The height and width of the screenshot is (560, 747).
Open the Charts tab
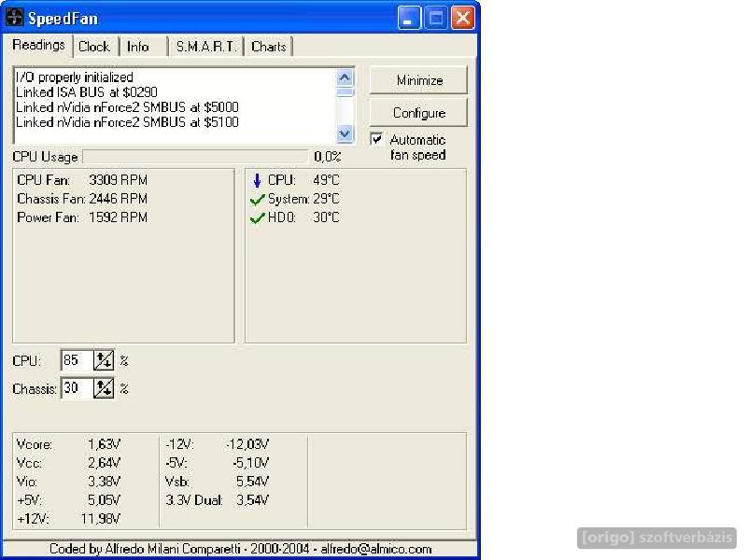tap(269, 47)
